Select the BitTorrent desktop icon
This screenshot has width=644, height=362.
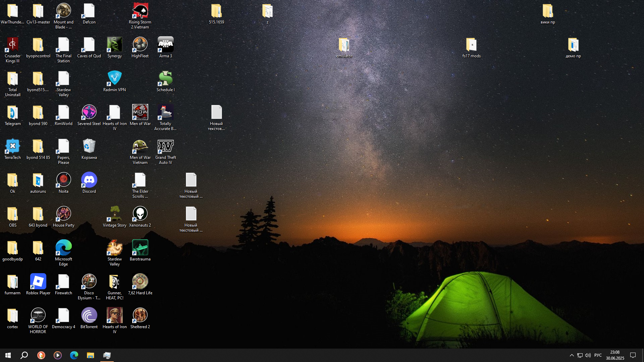point(89,316)
